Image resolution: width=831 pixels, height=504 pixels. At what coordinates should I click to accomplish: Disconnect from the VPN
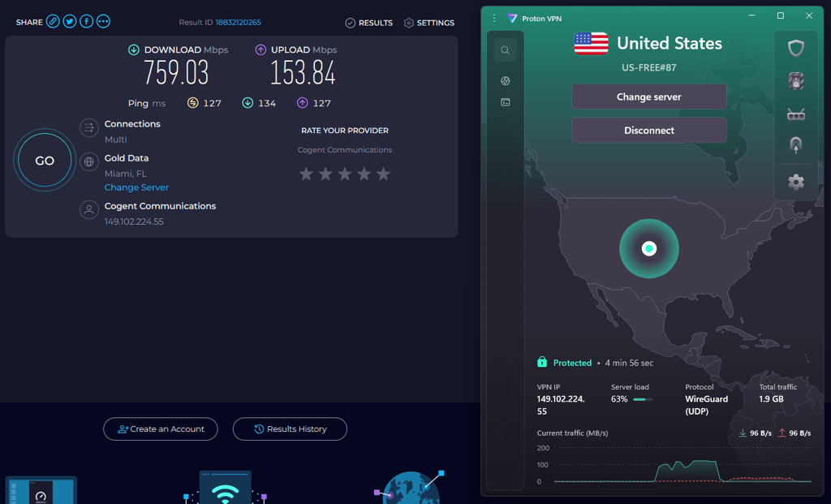coord(648,130)
